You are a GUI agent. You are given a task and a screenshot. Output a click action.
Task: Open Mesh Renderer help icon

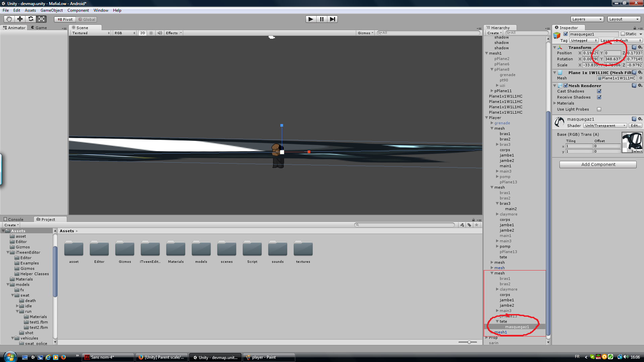pos(634,85)
